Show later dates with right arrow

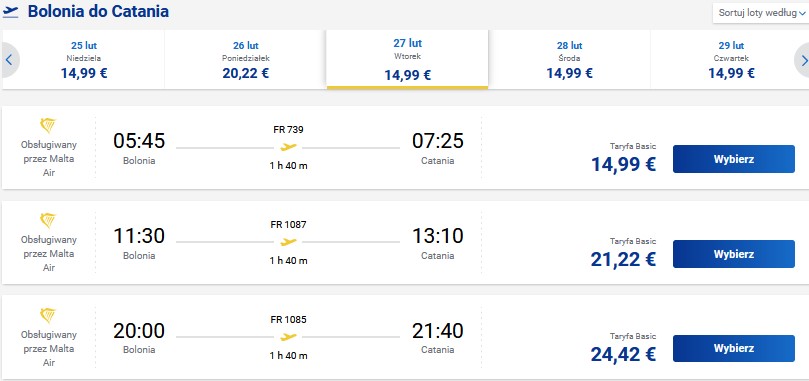coord(802,60)
